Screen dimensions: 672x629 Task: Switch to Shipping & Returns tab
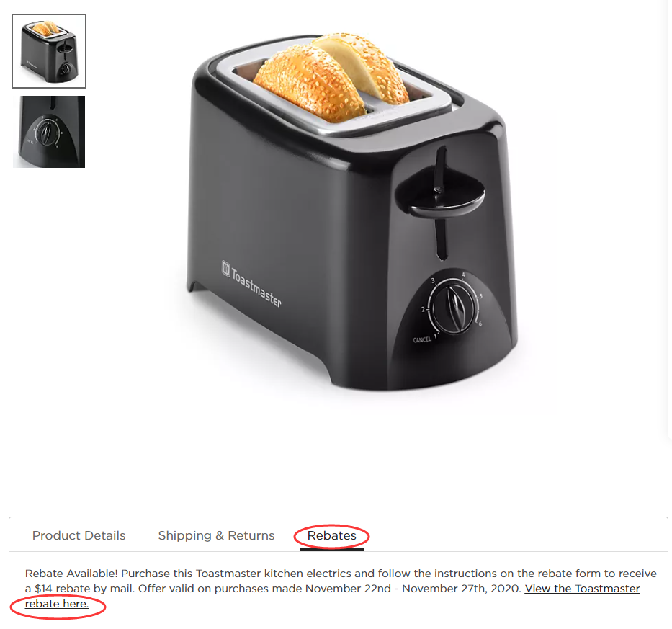pos(216,535)
